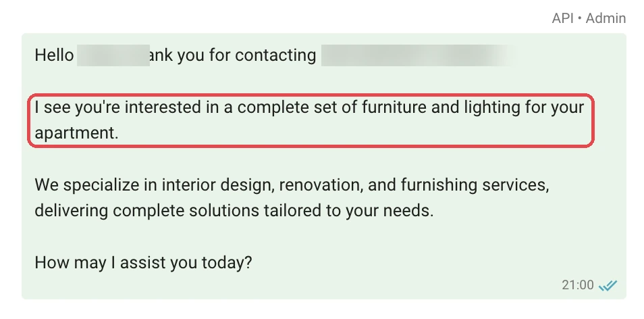The image size is (644, 319).
Task: Click the "How may I assist you today?" line
Action: click(143, 262)
